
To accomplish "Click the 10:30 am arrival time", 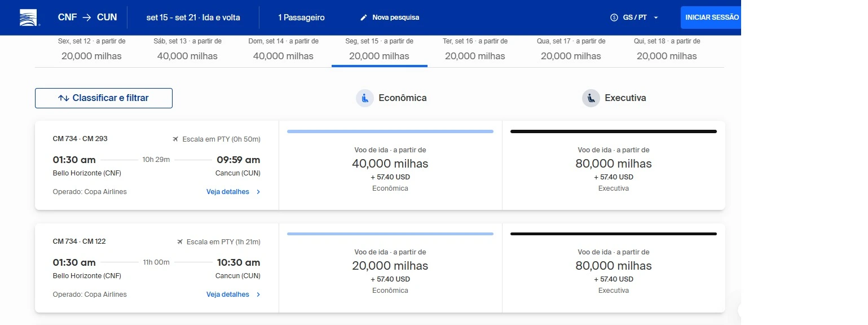I will coord(239,262).
